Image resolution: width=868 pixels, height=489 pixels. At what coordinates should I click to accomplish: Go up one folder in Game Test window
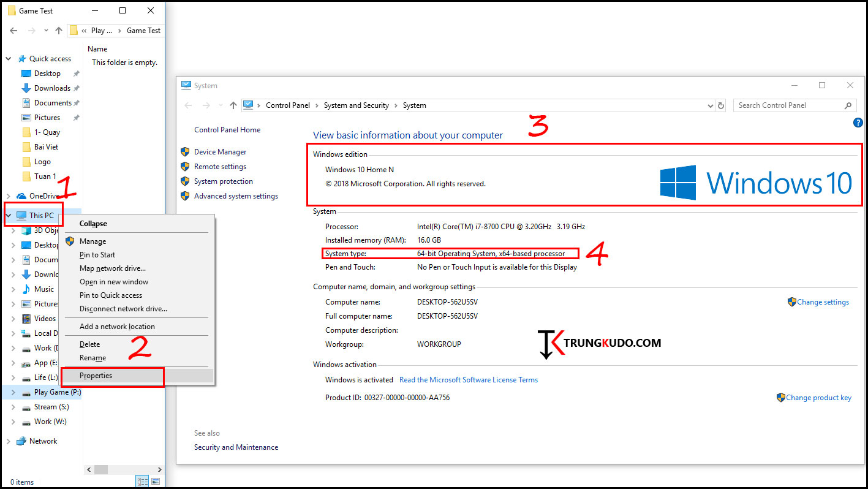(x=59, y=31)
